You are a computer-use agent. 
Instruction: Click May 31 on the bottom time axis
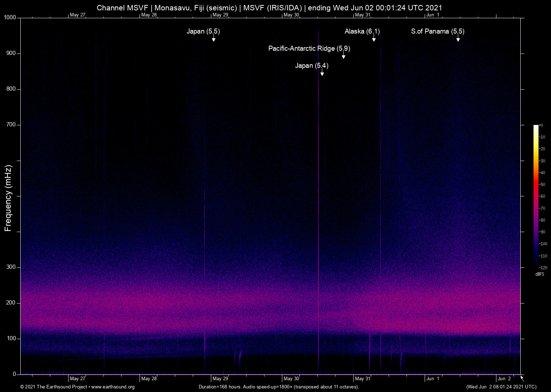363,379
